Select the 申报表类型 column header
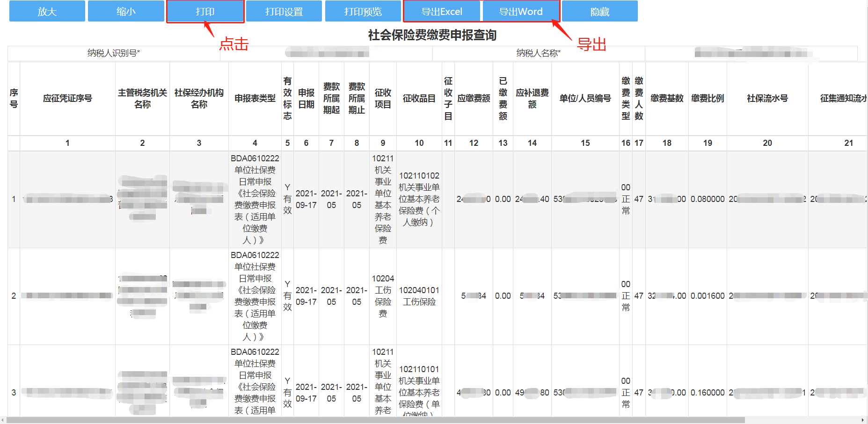This screenshot has width=868, height=424. 255,99
